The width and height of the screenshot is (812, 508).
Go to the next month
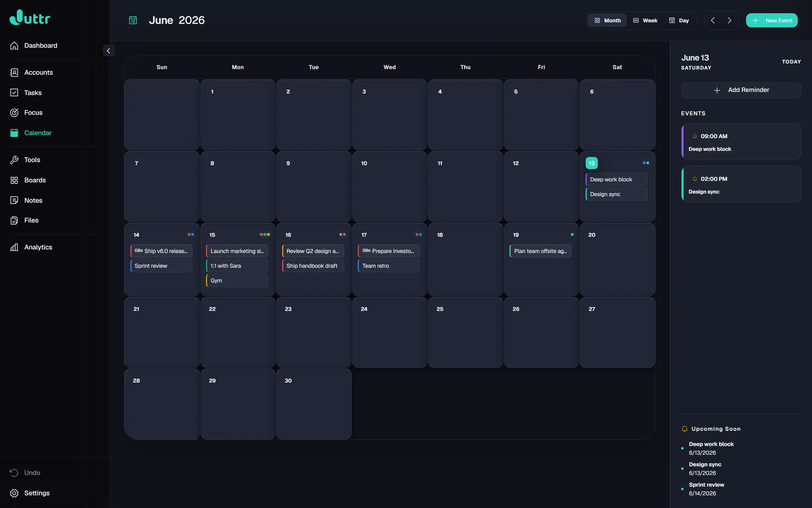click(729, 20)
